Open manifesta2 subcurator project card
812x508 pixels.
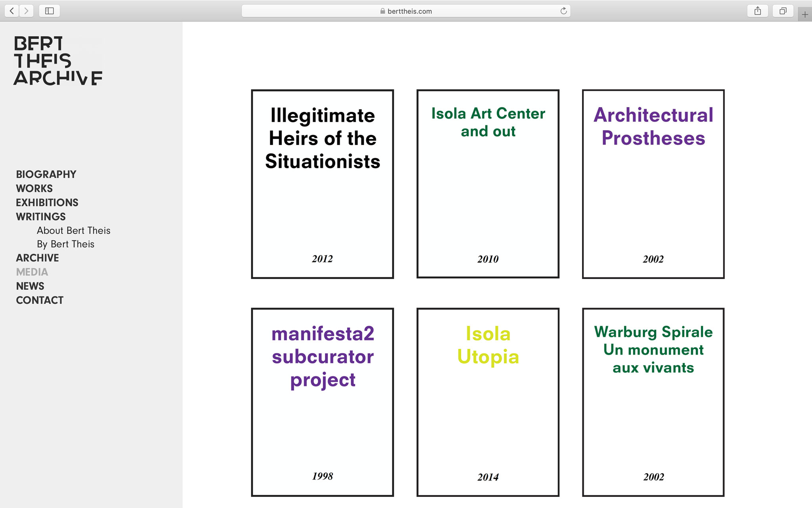coord(322,402)
